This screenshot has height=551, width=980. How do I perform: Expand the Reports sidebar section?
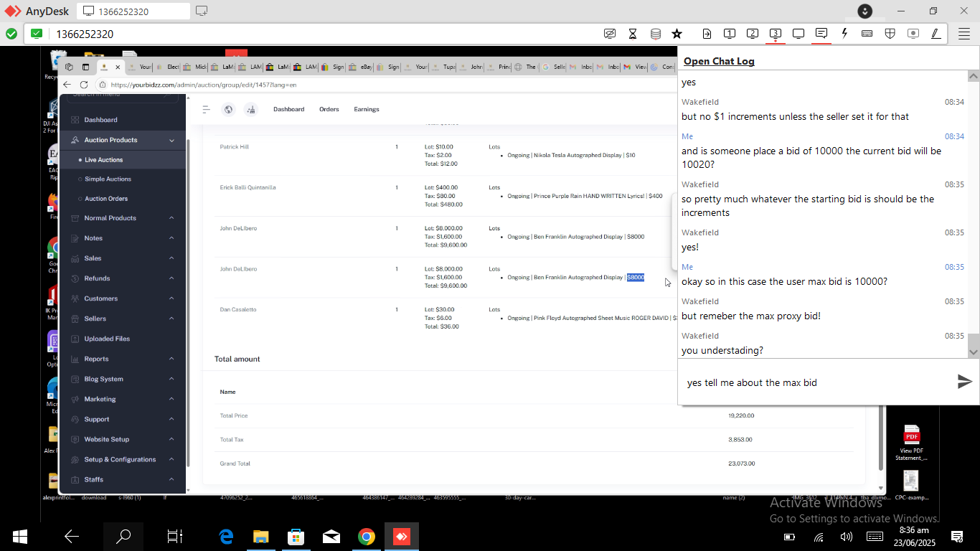[123, 359]
